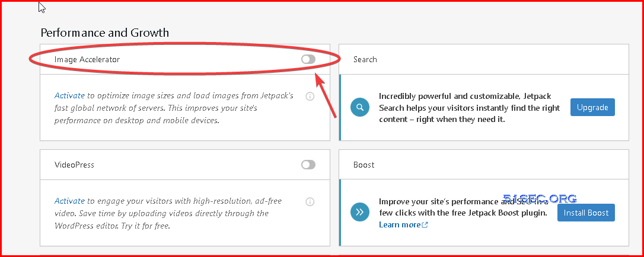The height and width of the screenshot is (257, 644).
Task: Click Activate link for Image Accelerator
Action: pyautogui.click(x=69, y=96)
